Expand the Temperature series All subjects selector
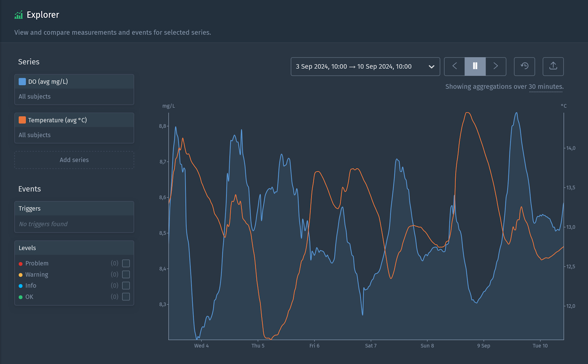The image size is (588, 364). point(74,135)
